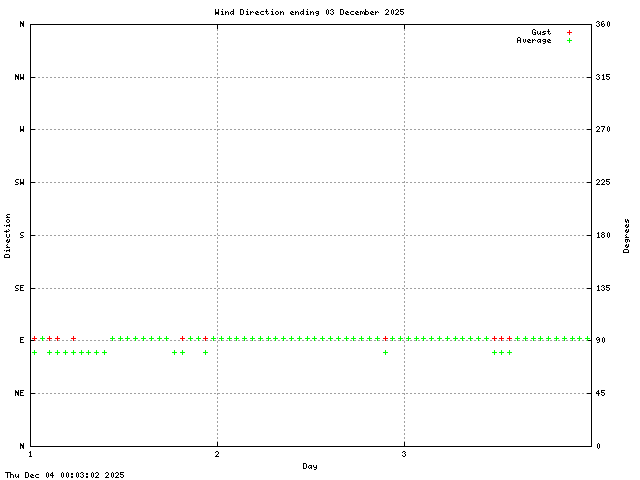The height and width of the screenshot is (480, 640).
Task: Select the 'Average' legend label
Action: click(534, 40)
